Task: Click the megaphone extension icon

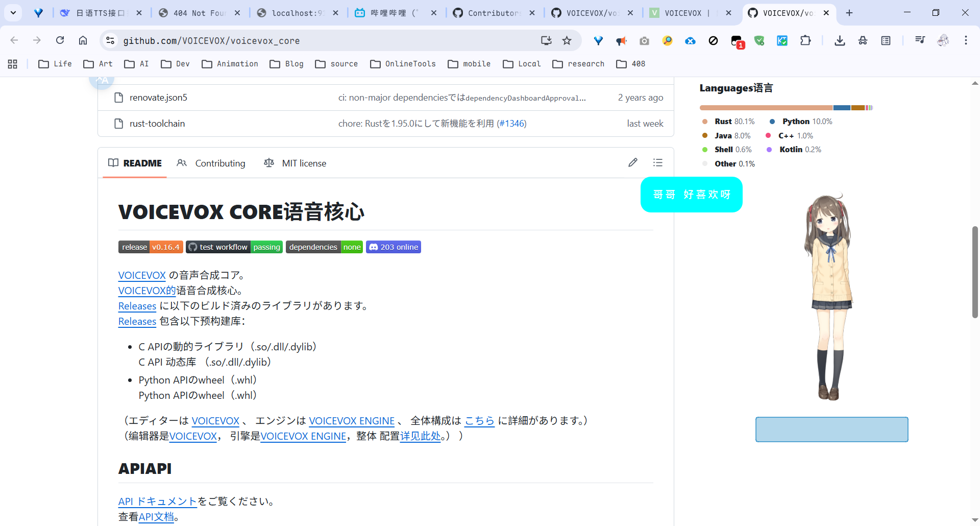Action: click(x=621, y=40)
